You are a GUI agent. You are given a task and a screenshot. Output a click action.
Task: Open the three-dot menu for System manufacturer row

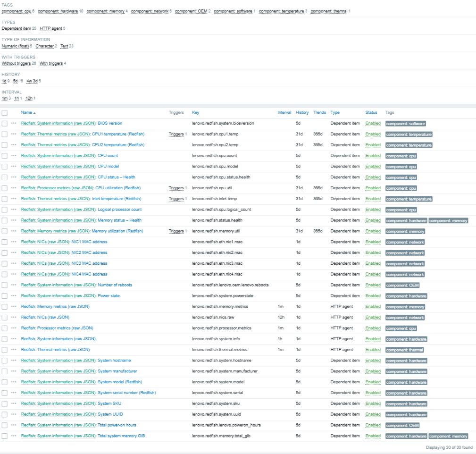[14, 371]
